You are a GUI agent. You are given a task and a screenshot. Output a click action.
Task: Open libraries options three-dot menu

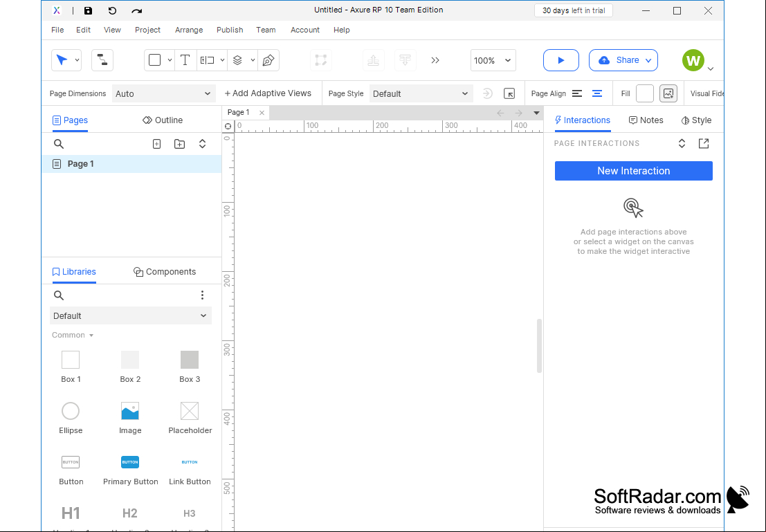click(202, 295)
